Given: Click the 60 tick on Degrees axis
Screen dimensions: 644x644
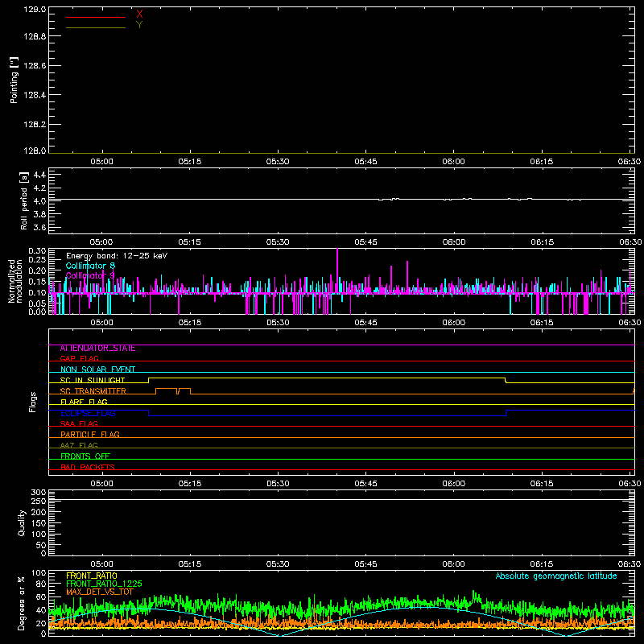Looking at the screenshot, I should coord(41,597).
